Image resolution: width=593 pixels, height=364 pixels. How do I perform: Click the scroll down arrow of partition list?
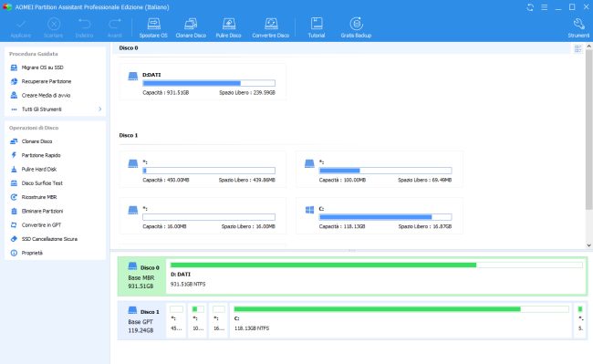coord(588,245)
